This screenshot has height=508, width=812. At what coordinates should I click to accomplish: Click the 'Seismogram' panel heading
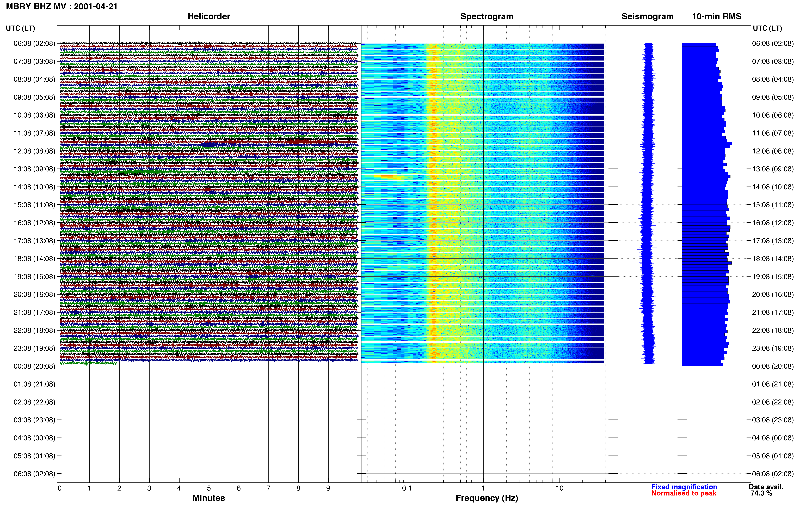click(x=648, y=16)
